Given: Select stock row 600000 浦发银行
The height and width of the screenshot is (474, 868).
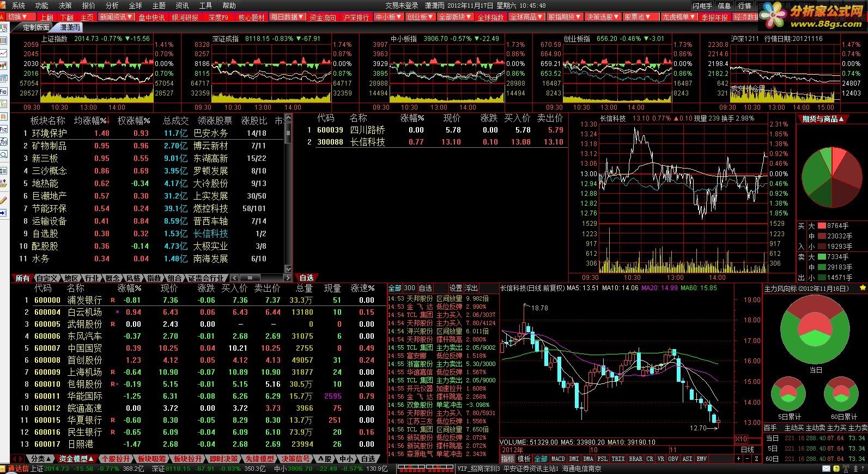Looking at the screenshot, I should [199, 300].
